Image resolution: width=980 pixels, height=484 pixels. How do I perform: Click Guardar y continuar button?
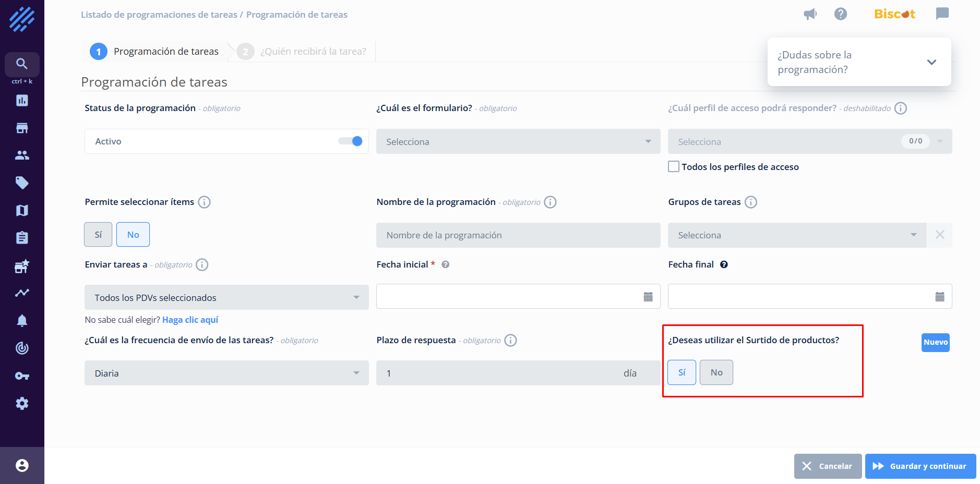pos(920,466)
